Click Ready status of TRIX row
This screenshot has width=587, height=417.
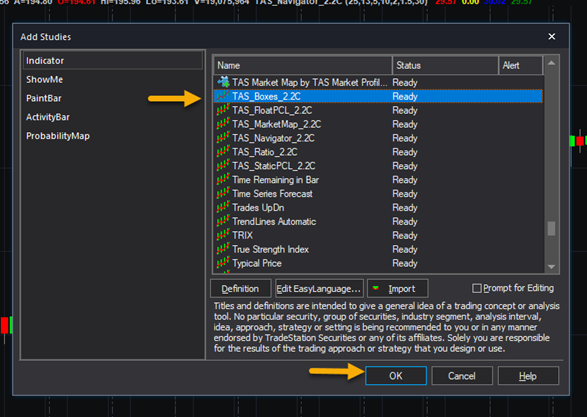(x=405, y=235)
